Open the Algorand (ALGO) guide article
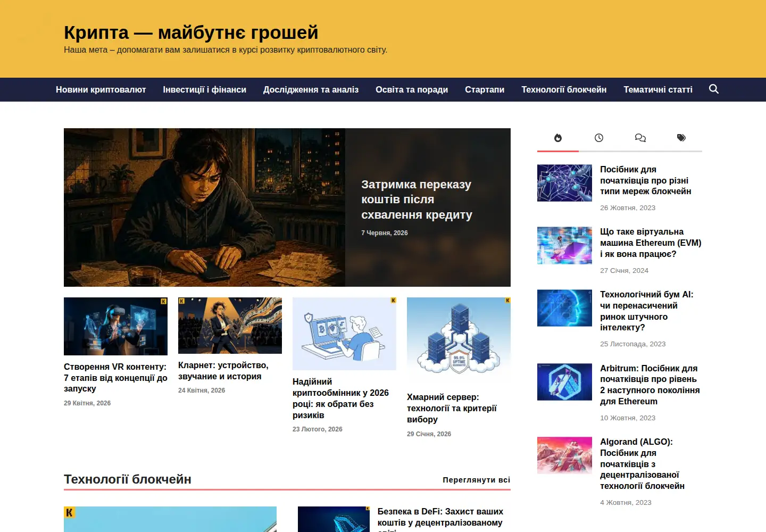Image resolution: width=766 pixels, height=532 pixels. [x=642, y=464]
